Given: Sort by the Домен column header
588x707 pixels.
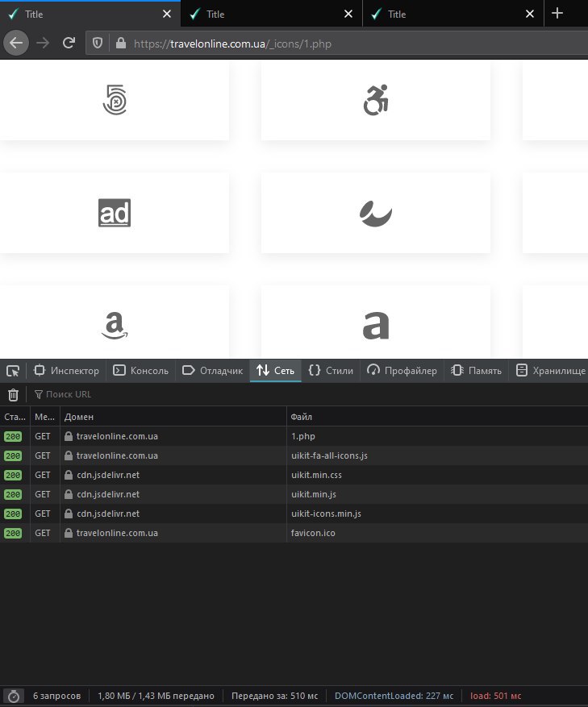Looking at the screenshot, I should 173,417.
